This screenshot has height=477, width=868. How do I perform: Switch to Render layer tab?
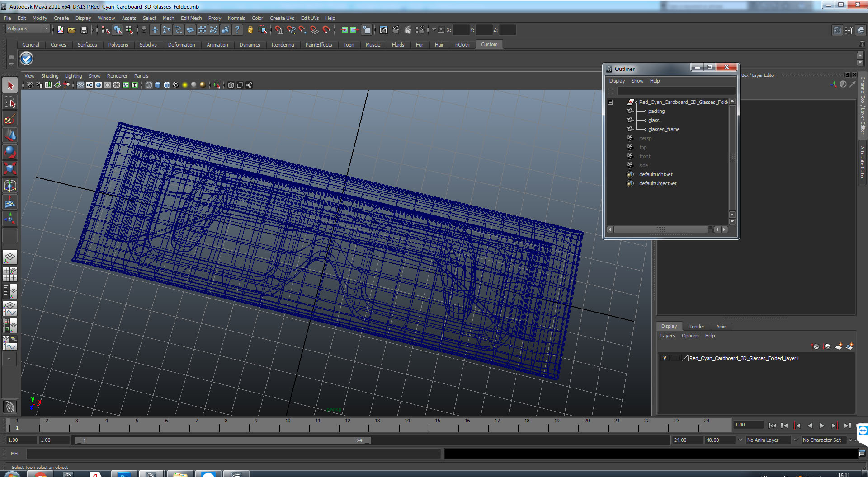click(696, 327)
